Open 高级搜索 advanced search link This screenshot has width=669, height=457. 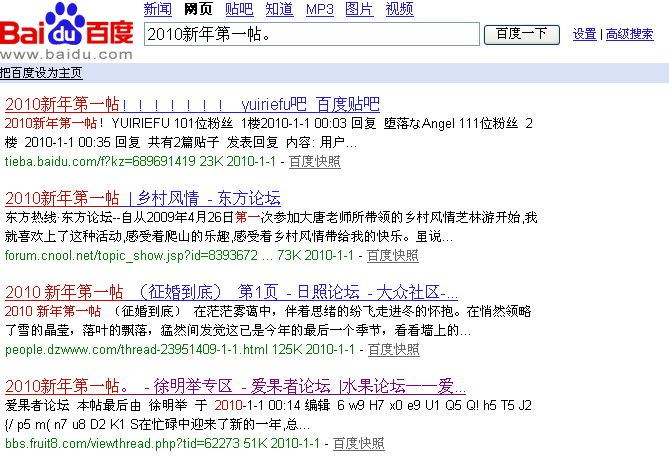[630, 34]
